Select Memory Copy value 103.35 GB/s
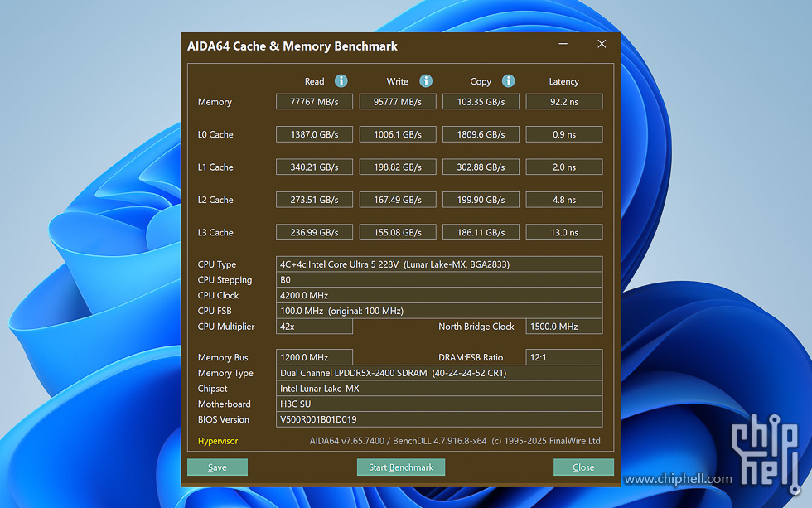This screenshot has width=812, height=508. [481, 101]
